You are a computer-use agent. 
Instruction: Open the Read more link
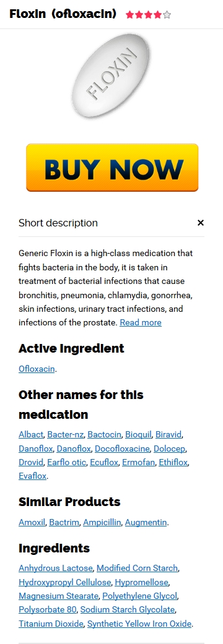pos(141,322)
